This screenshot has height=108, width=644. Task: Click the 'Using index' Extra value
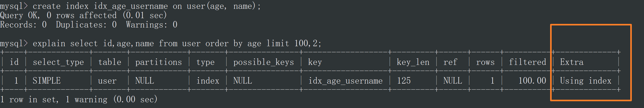pos(586,81)
